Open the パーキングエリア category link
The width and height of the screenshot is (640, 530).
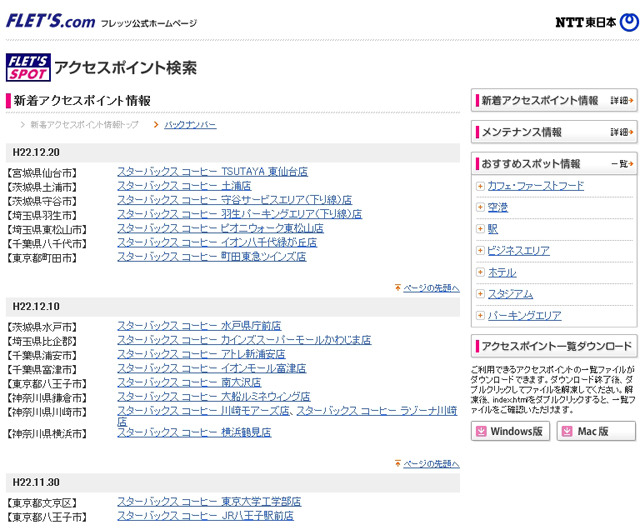524,315
